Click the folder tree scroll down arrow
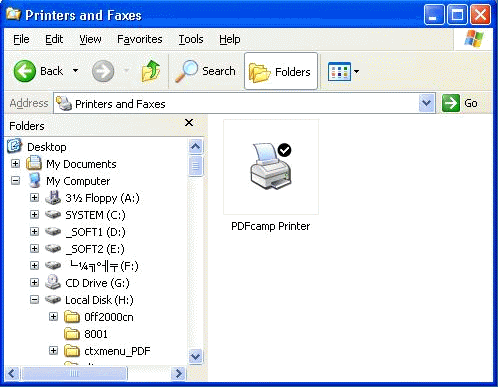Image resolution: width=498 pixels, height=387 pixels. tap(196, 357)
